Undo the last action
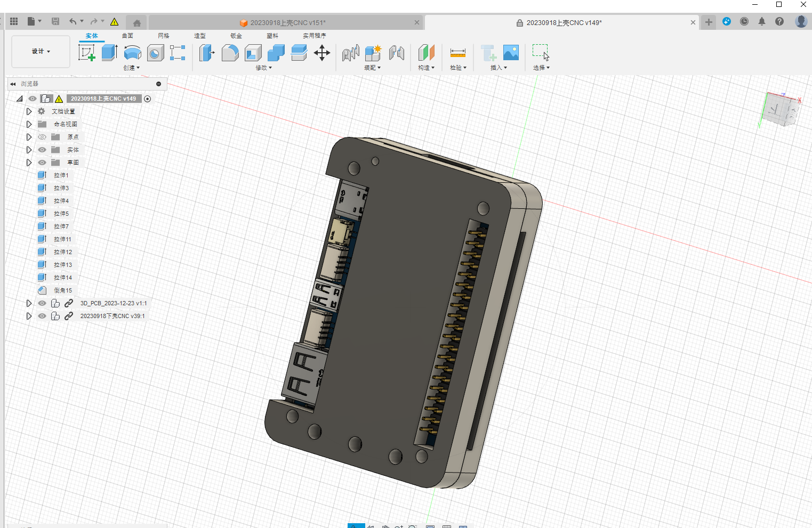The width and height of the screenshot is (812, 528). [x=73, y=21]
